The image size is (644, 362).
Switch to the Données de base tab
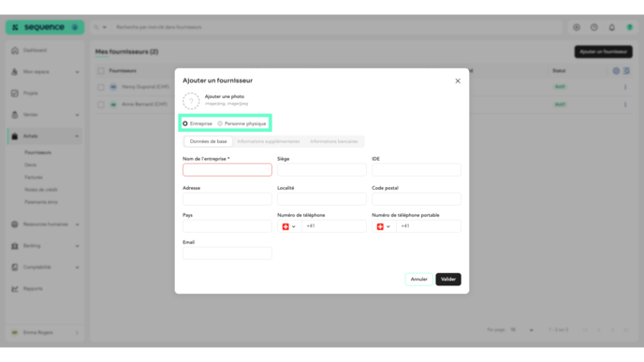click(x=208, y=141)
